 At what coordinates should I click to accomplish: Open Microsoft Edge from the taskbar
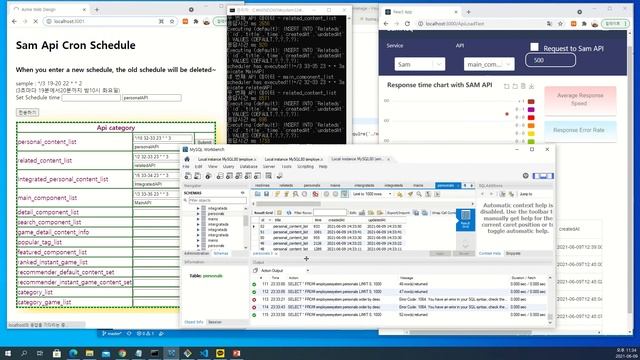pos(73,353)
